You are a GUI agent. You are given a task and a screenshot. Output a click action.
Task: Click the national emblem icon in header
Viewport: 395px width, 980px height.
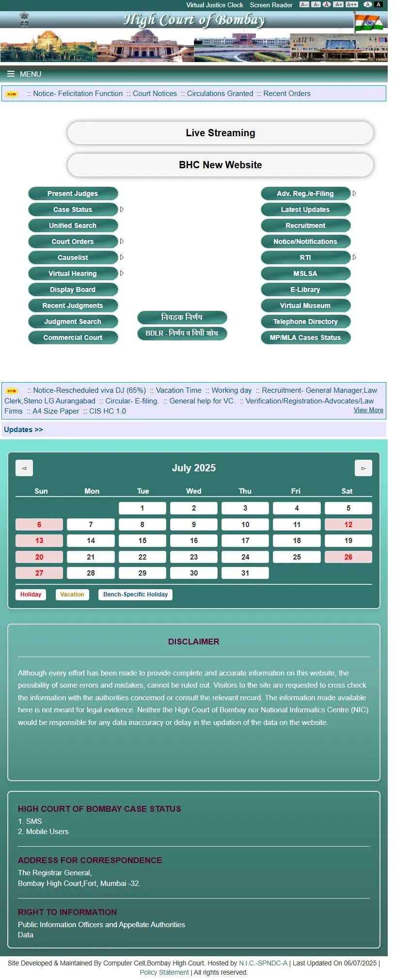pyautogui.click(x=24, y=19)
